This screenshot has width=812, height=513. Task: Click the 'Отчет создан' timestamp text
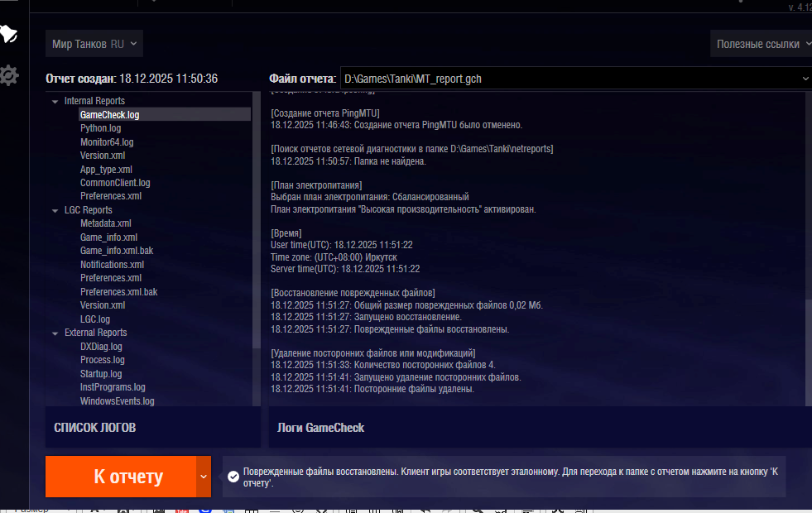click(132, 79)
